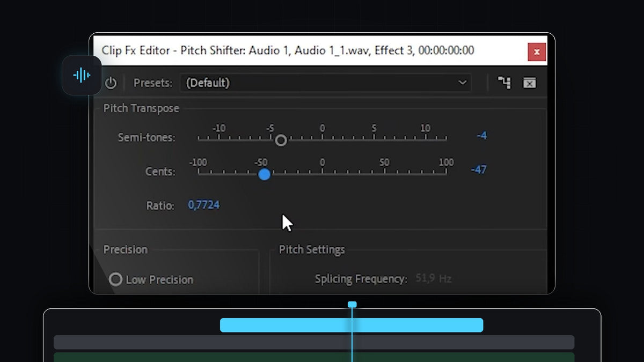The height and width of the screenshot is (362, 644).
Task: Click the Pitch Transpose section label
Action: pos(141,108)
